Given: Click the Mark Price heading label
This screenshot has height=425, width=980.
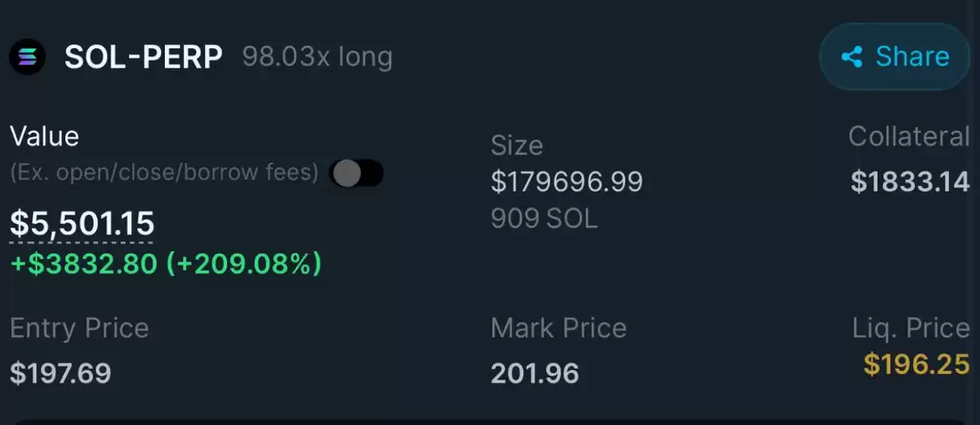Looking at the screenshot, I should [x=559, y=329].
